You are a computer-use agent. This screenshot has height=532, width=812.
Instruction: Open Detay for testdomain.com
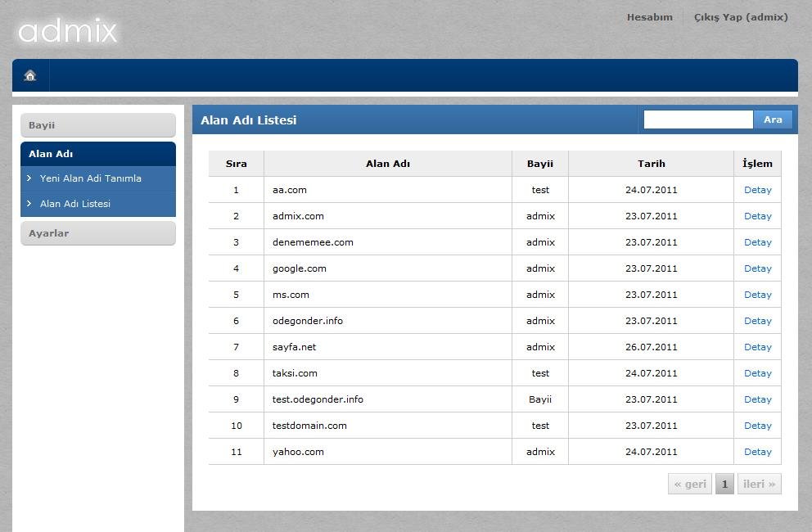(757, 426)
